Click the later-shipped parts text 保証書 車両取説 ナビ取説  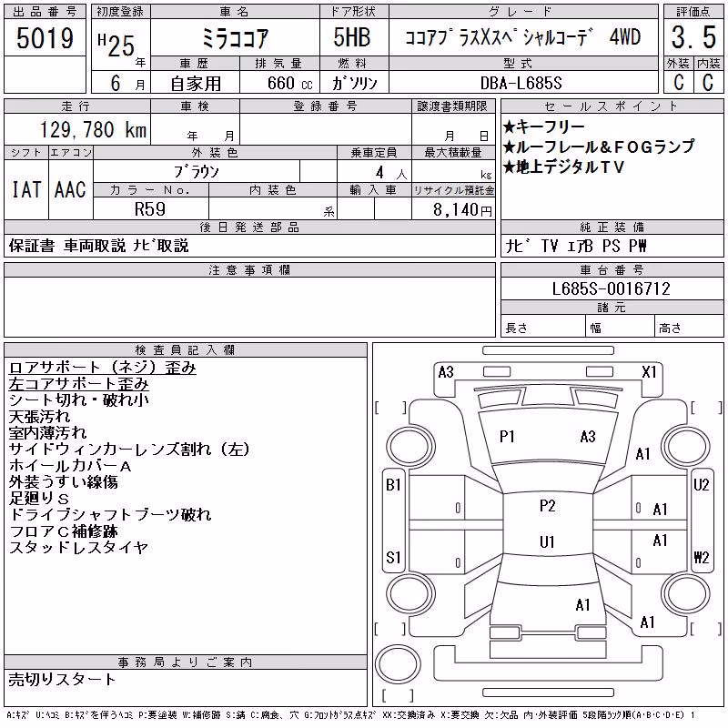click(99, 246)
